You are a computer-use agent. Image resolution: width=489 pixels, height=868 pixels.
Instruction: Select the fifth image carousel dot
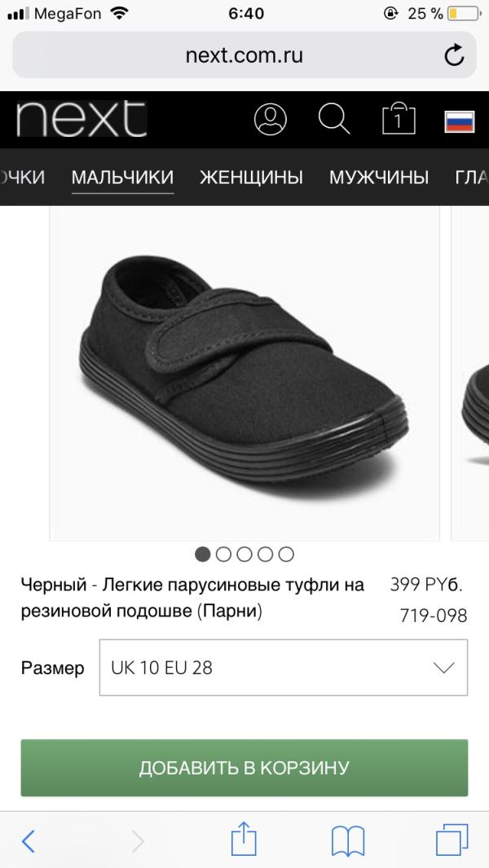pos(286,555)
